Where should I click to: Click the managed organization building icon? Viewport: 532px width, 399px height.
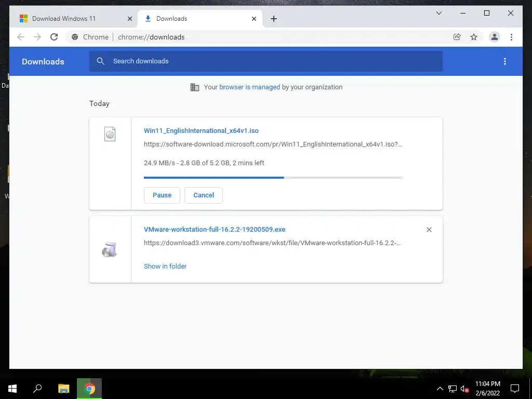[195, 87]
